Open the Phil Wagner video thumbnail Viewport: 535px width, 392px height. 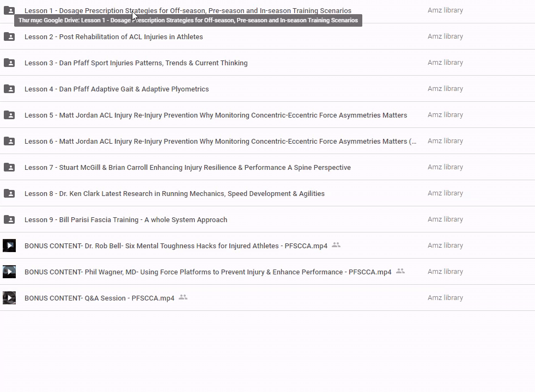tap(9, 272)
